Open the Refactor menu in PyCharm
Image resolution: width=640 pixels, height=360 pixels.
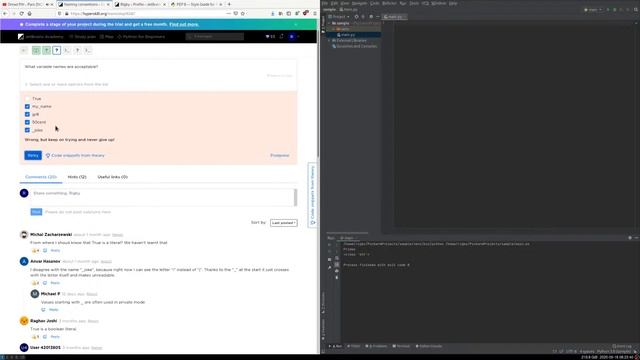[389, 3]
